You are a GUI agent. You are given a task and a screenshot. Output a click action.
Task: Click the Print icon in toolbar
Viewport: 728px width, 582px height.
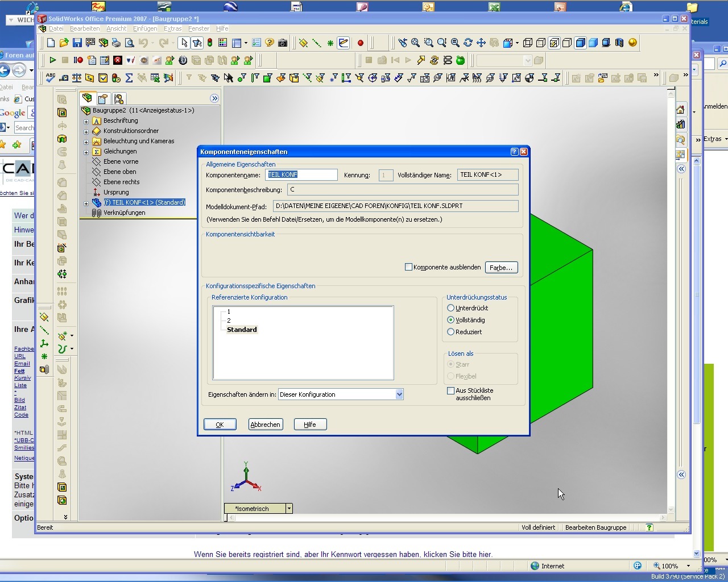[116, 43]
